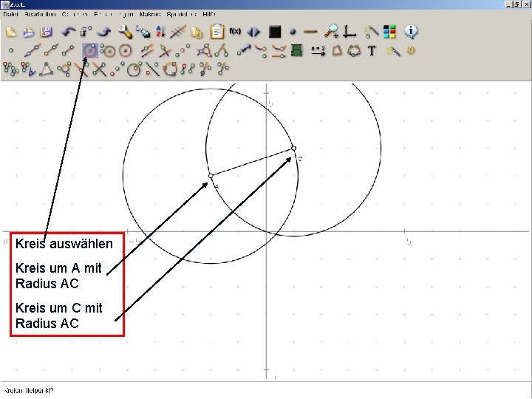This screenshot has width=532, height=399.
Task: Select the wrench edit object tool
Action: click(125, 32)
